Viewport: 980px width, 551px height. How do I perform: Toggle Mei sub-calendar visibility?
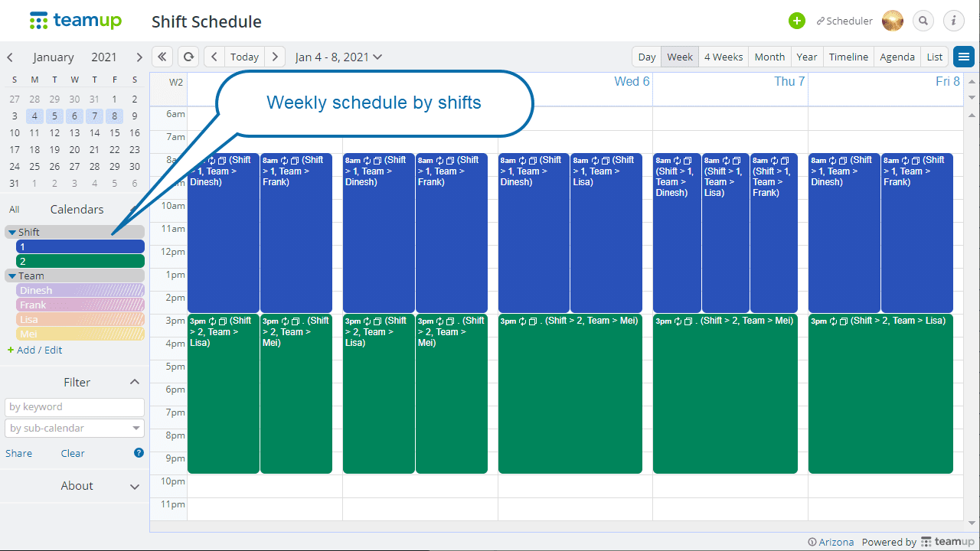point(80,334)
